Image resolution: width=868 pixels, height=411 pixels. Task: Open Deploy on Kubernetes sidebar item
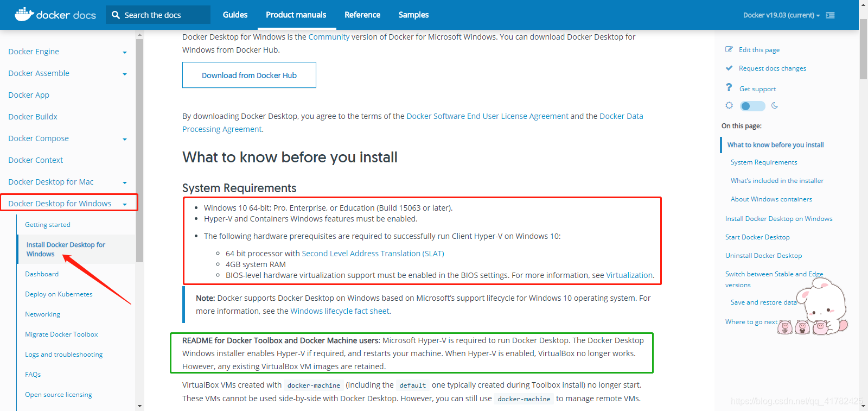tap(59, 294)
